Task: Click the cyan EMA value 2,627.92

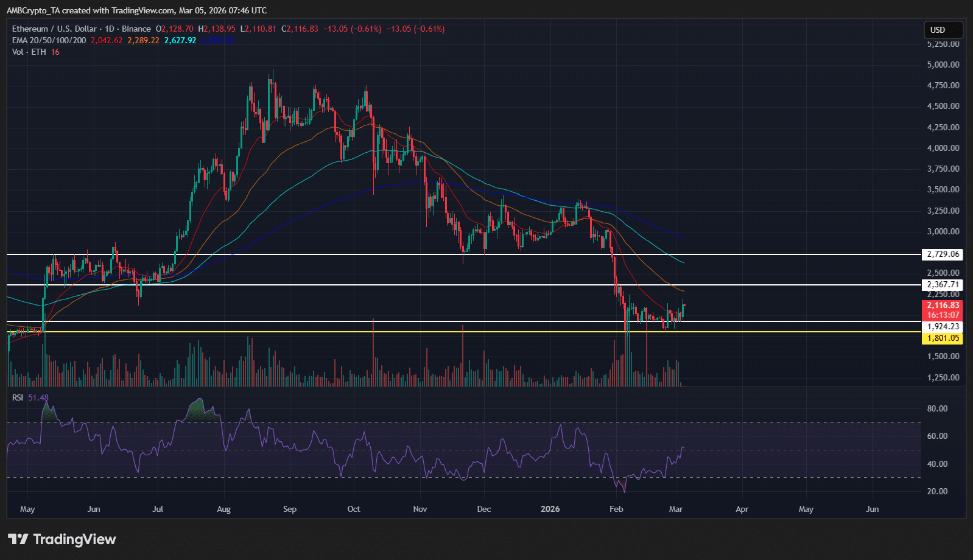Action: click(180, 40)
